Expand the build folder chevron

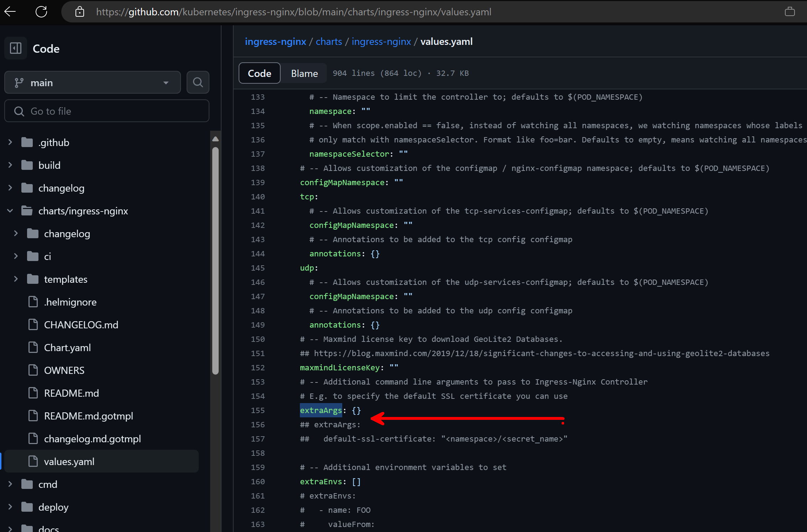[10, 165]
